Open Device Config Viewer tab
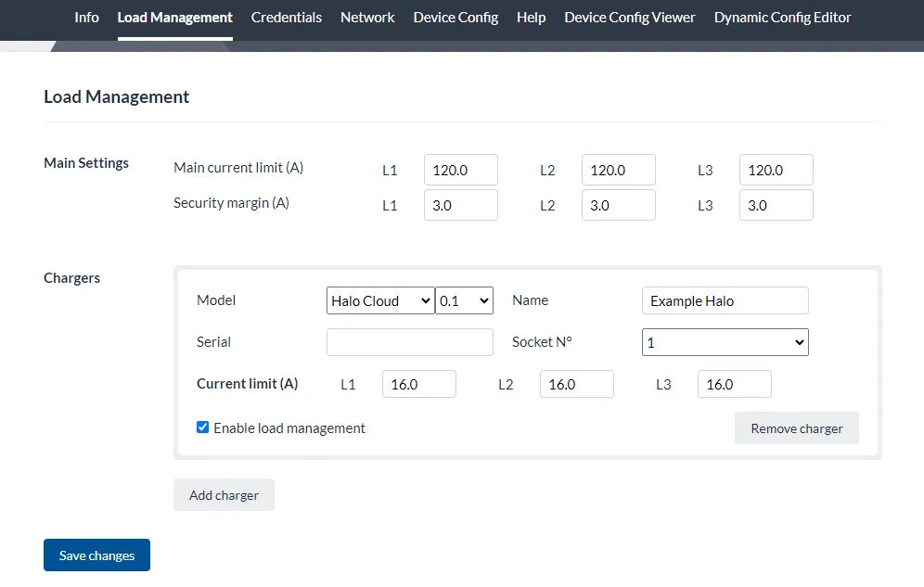 [630, 18]
